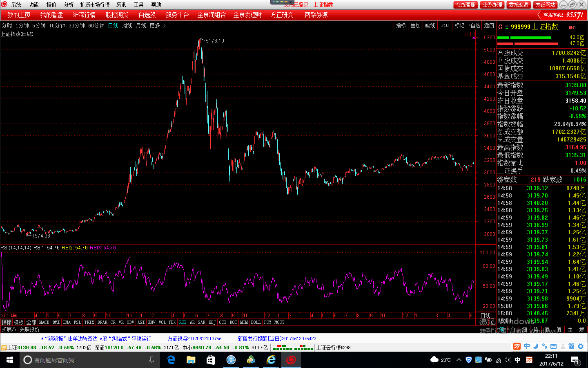Click the 业务办理 button
This screenshot has width=588, height=368.
point(492,4)
